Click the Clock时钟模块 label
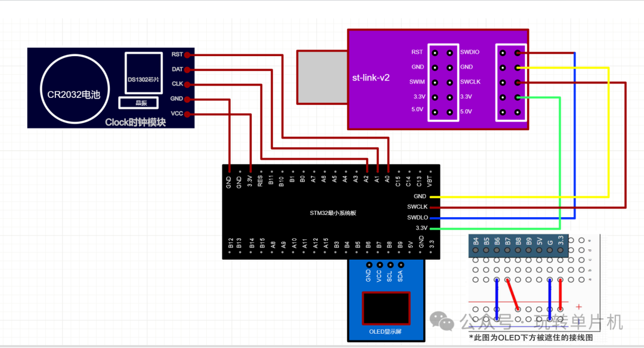The width and height of the screenshot is (644, 348). (135, 122)
